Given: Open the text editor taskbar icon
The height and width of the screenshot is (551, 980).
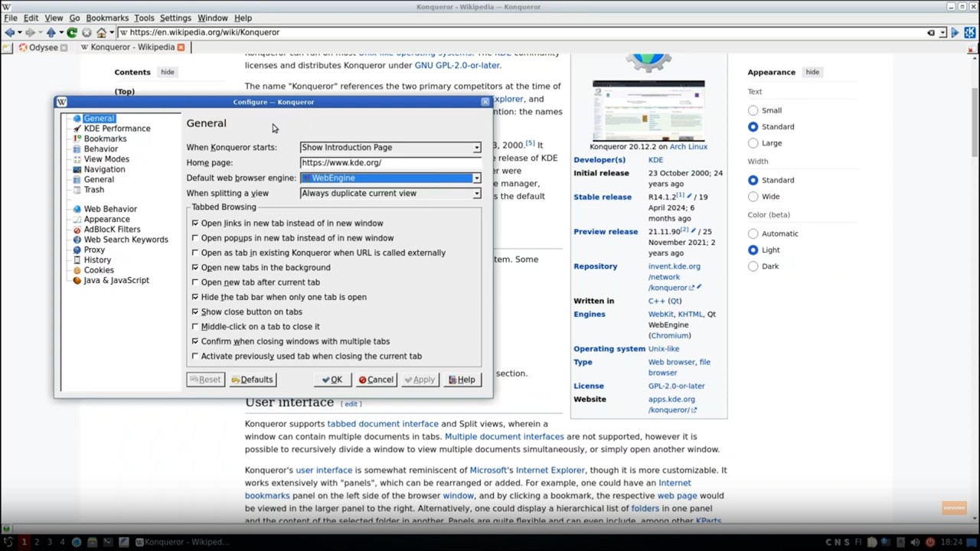Looking at the screenshot, I should [x=124, y=542].
